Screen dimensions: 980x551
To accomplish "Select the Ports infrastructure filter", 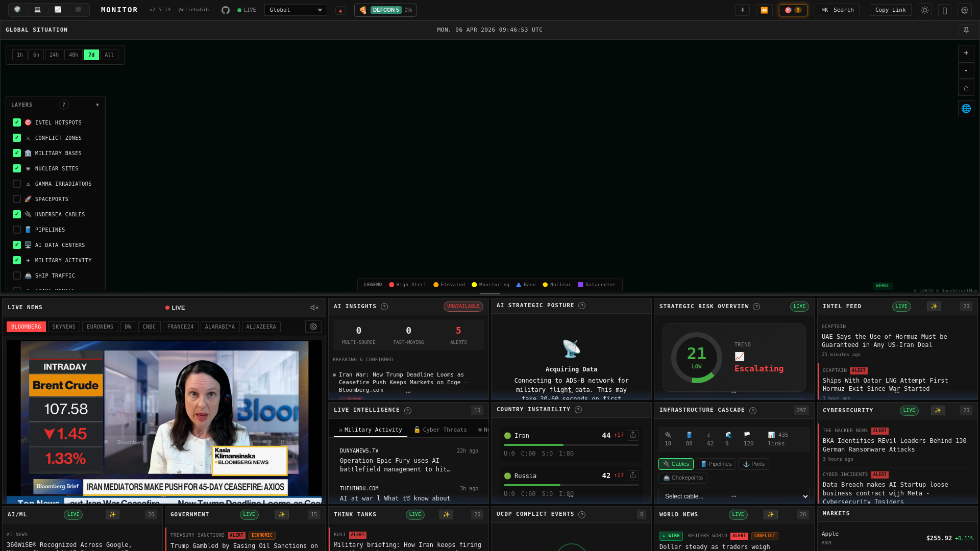I will pos(753,464).
